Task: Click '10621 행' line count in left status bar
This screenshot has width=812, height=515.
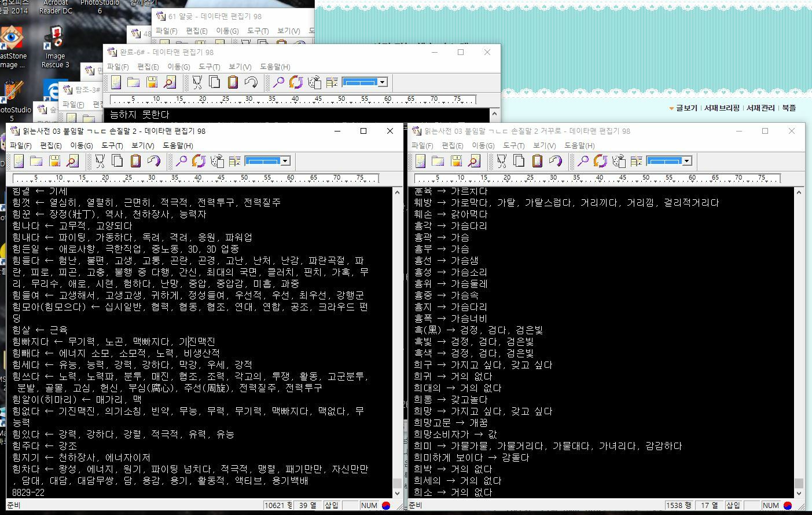Action: point(278,505)
